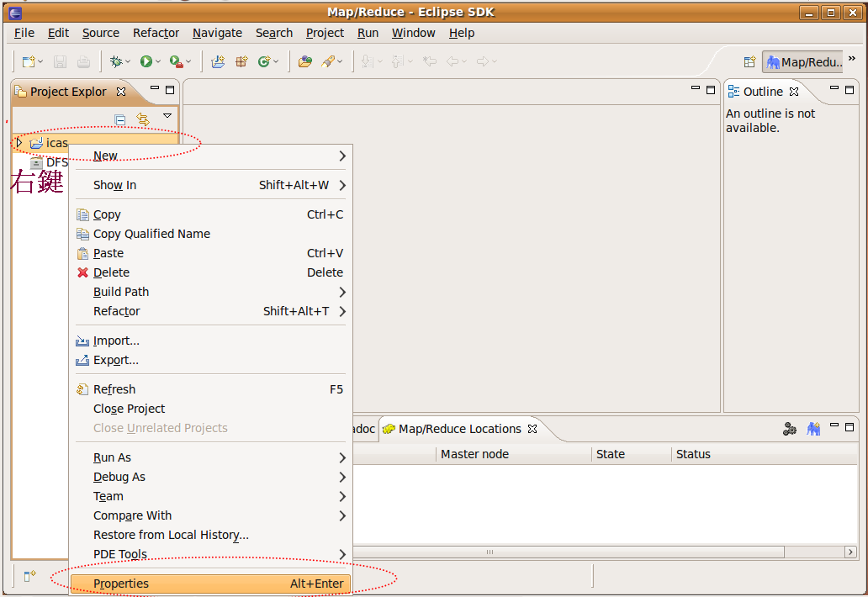Switch to the Map/Reduce Locations tab
This screenshot has height=597, width=868.
(459, 428)
